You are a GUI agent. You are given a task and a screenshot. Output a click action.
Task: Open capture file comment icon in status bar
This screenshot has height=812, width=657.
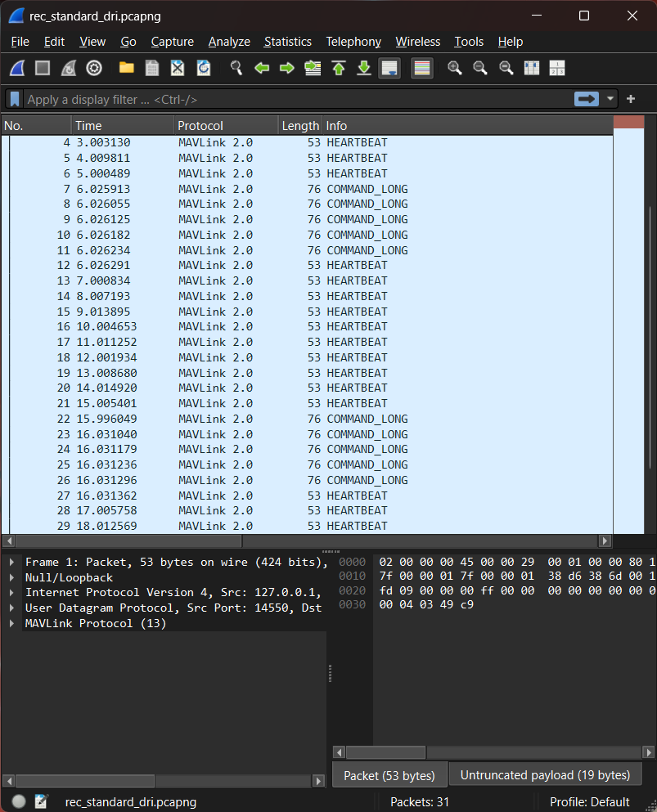(x=41, y=801)
